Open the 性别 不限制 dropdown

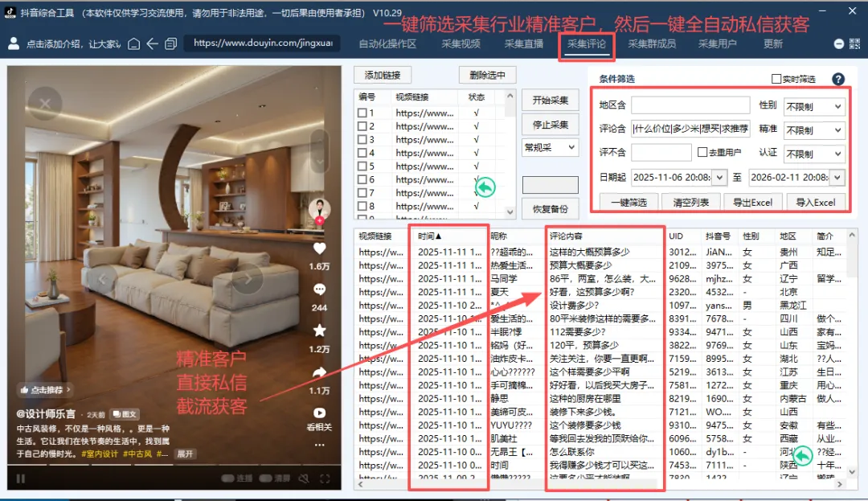(814, 106)
